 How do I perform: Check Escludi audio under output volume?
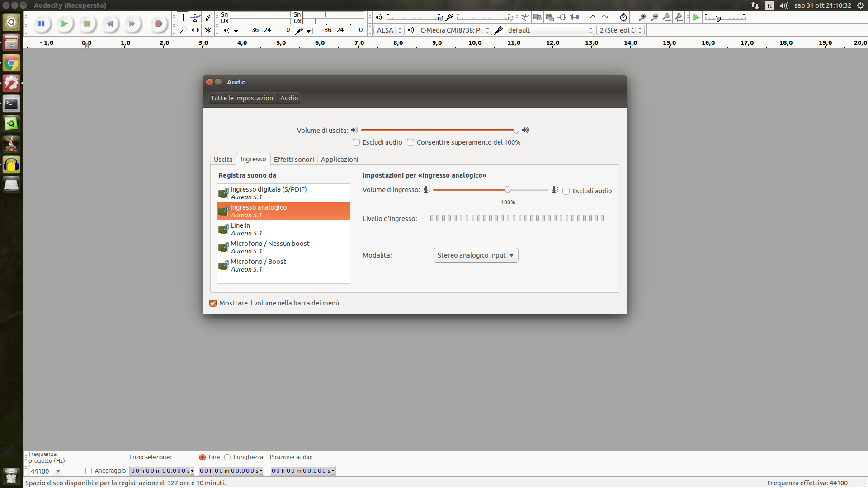point(356,142)
